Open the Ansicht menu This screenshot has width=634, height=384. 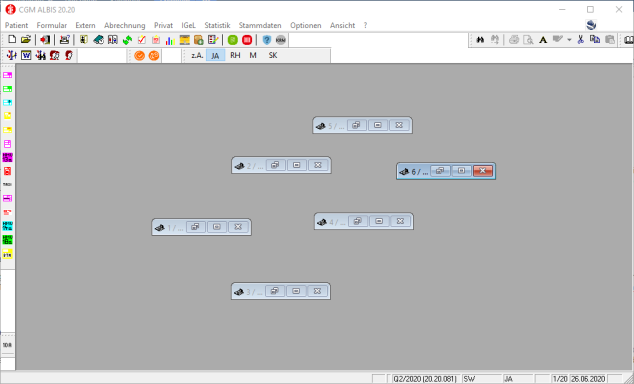click(x=342, y=25)
